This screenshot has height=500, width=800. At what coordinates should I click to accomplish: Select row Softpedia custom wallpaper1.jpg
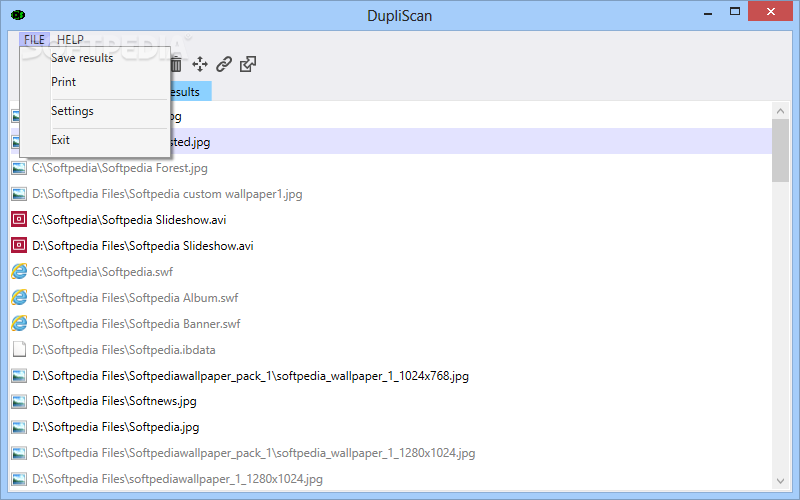(x=391, y=194)
